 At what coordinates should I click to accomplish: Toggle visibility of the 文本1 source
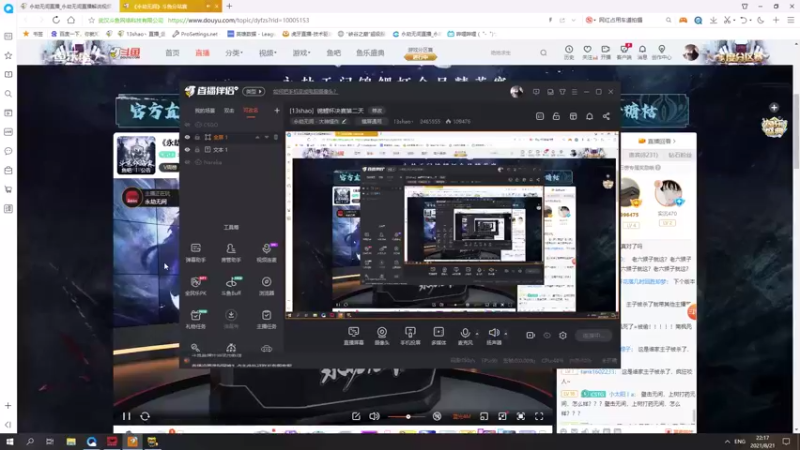click(187, 149)
